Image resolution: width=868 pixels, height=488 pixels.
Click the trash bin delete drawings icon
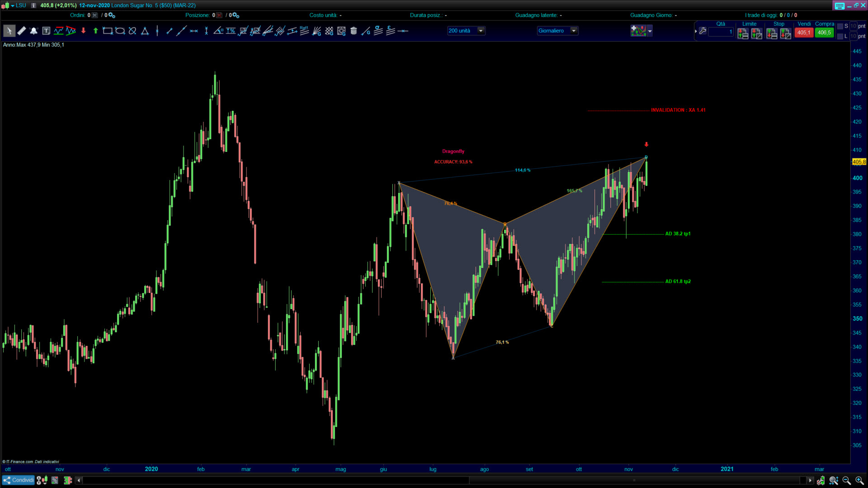354,31
